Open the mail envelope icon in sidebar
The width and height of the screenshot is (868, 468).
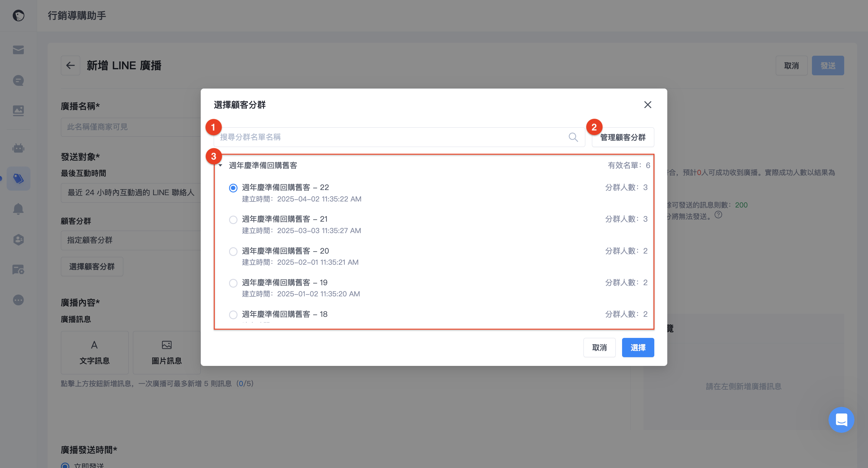pyautogui.click(x=18, y=50)
